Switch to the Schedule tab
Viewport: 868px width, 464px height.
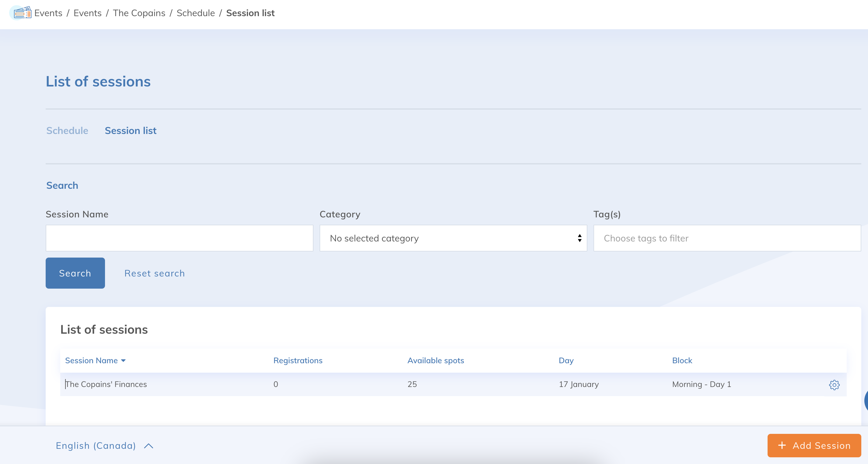pyautogui.click(x=67, y=130)
